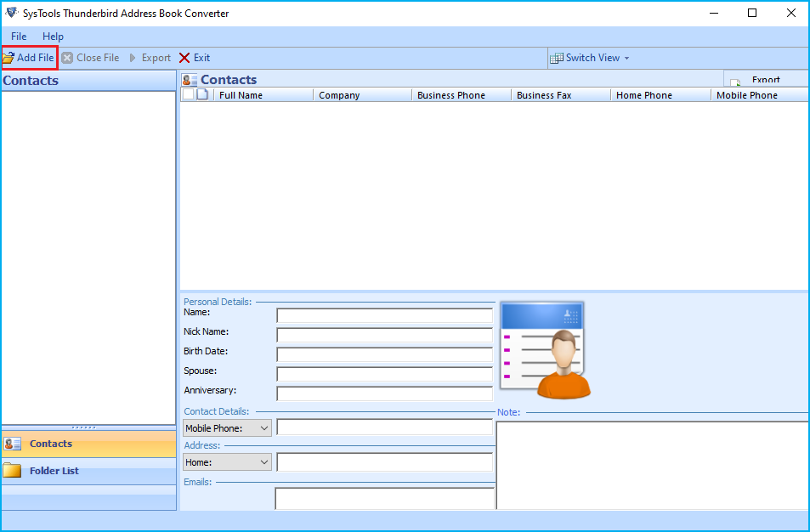This screenshot has height=532, width=810.
Task: Click the Switch View label
Action: tap(592, 58)
